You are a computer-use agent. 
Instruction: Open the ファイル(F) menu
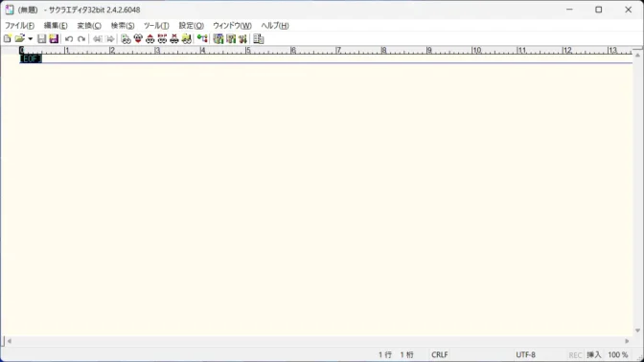[20, 26]
